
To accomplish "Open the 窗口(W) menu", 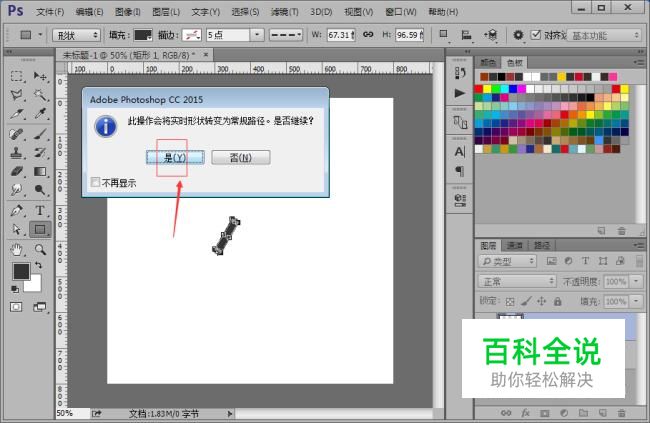I will [401, 12].
